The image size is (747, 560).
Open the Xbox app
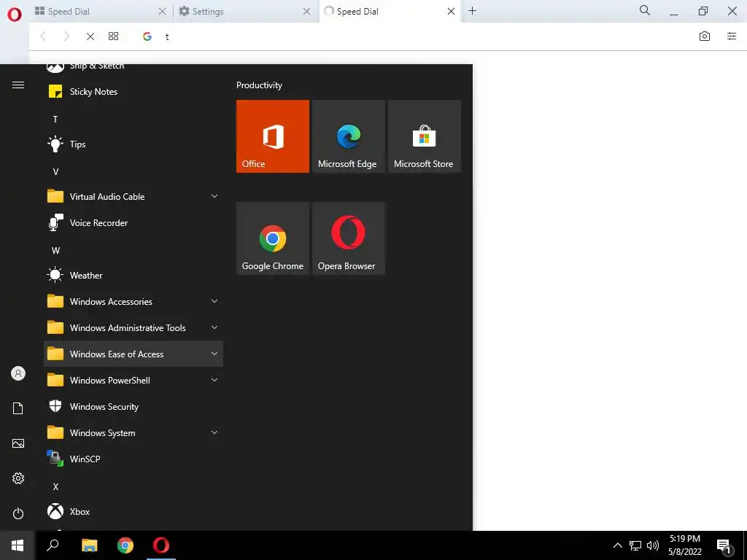[x=133, y=511]
